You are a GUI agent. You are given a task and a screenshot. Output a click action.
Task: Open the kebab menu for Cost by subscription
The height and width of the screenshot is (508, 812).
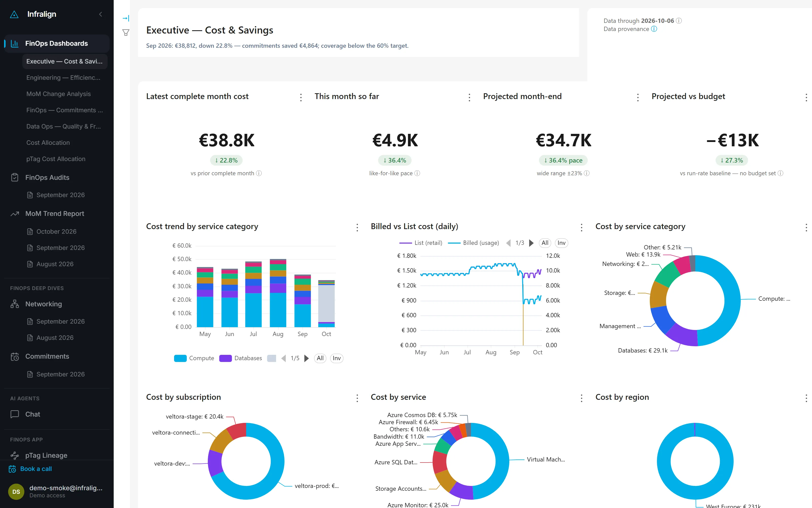pos(357,398)
